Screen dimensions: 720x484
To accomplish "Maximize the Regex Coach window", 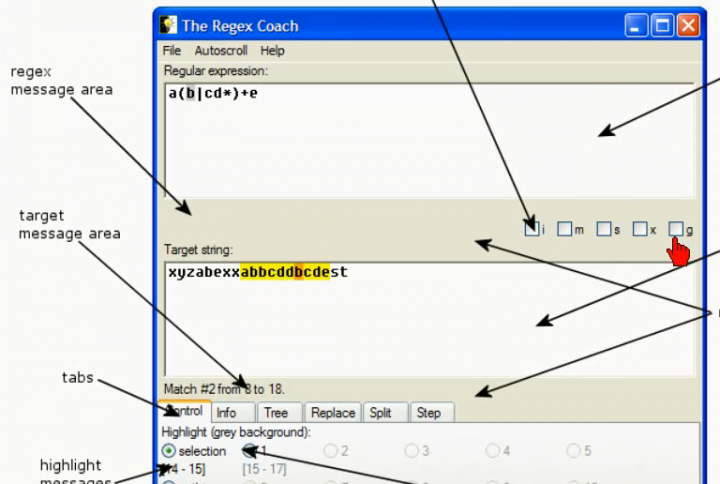I will 662,25.
